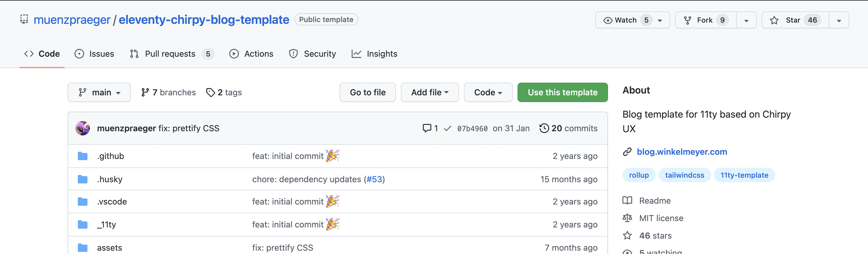Click the Public template badge

(x=326, y=20)
